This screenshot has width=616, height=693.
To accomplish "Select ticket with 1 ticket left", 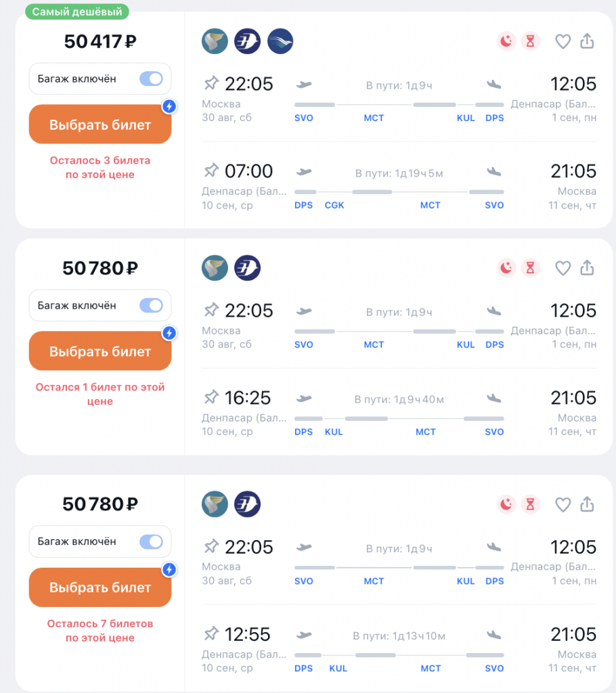I will click(x=100, y=351).
